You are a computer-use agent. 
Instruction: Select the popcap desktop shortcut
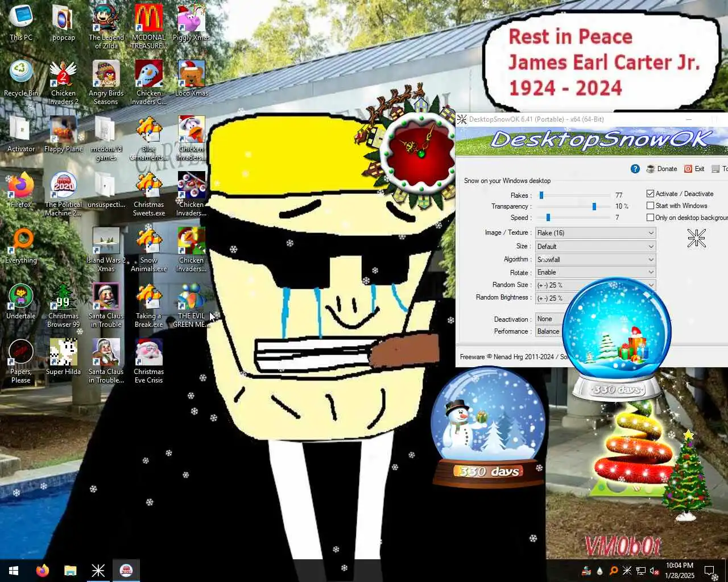click(63, 24)
